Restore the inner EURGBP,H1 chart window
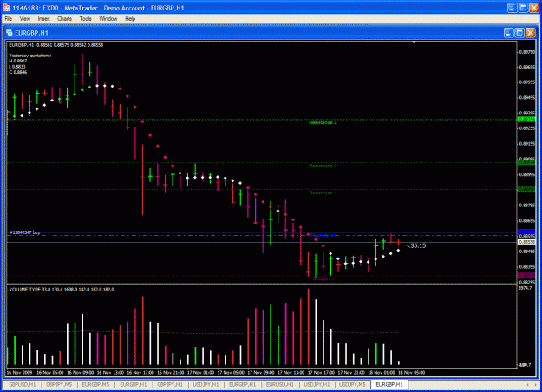542x392 pixels. (519, 33)
